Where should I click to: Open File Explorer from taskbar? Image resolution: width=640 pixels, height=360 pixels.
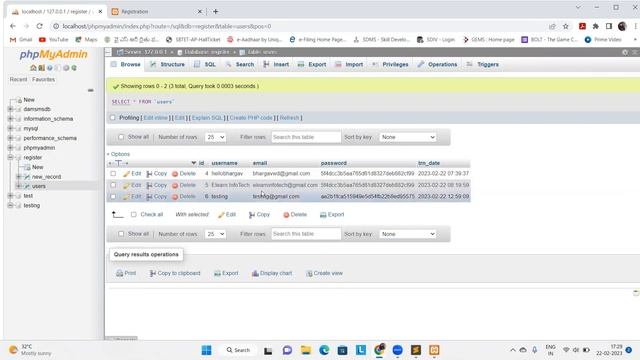pos(306,350)
